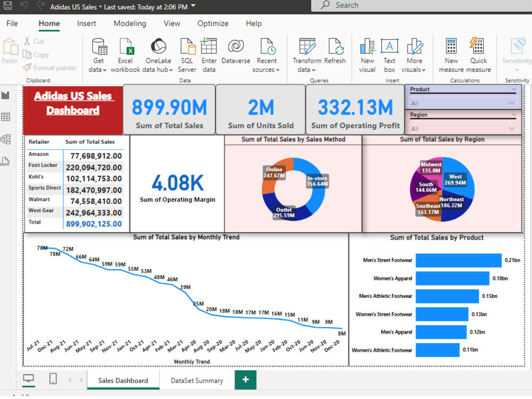The width and height of the screenshot is (532, 399).
Task: Launch Transform data editor
Action: [x=307, y=55]
